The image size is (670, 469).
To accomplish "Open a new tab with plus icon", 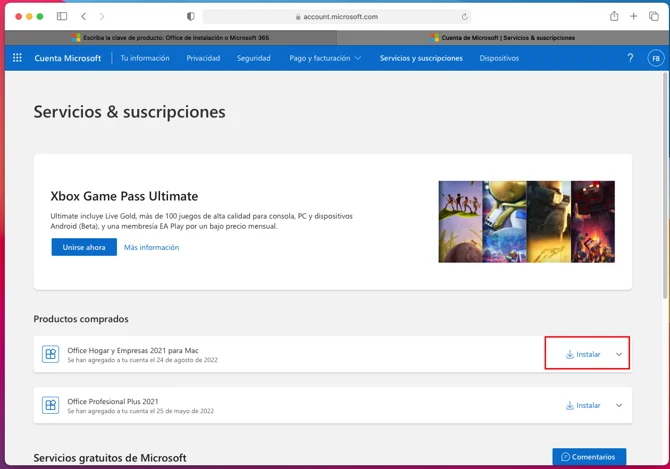I will (x=633, y=17).
